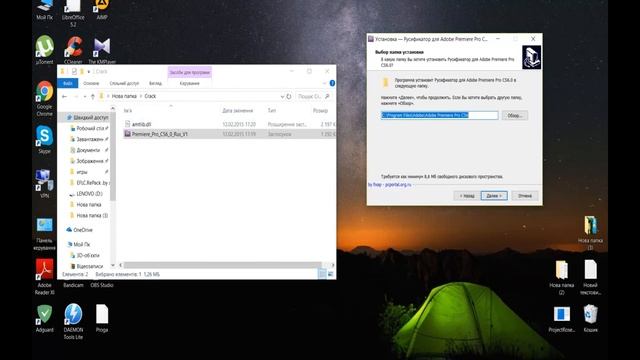
Task: Open the Спільний доступ ribbon tab
Action: coord(124,83)
